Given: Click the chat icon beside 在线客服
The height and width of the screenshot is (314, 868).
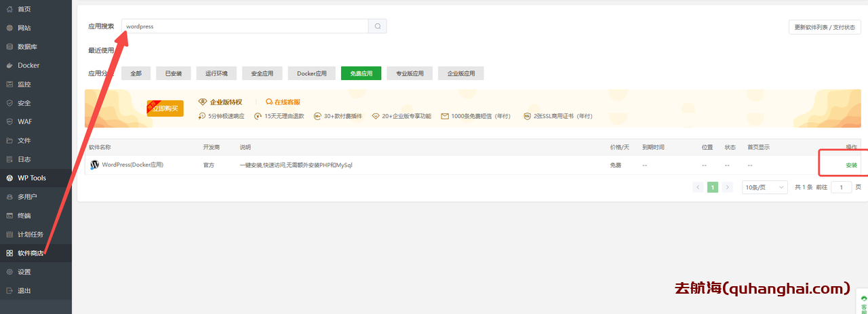Looking at the screenshot, I should pos(269,102).
